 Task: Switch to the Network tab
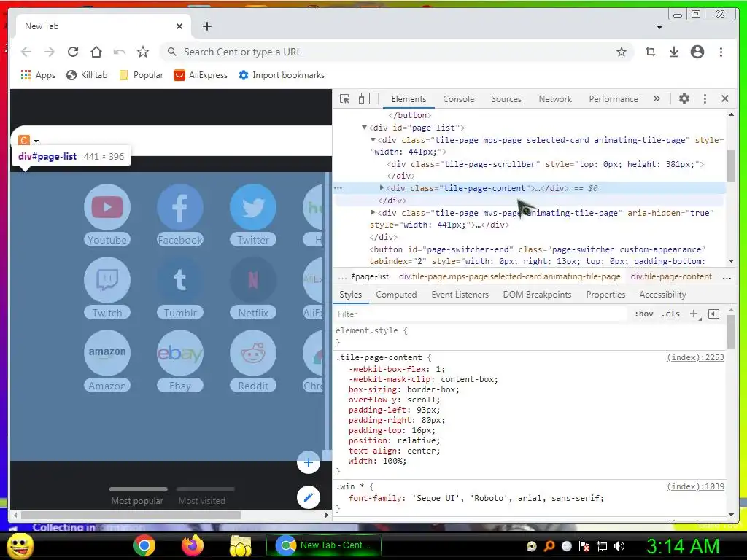555,99
